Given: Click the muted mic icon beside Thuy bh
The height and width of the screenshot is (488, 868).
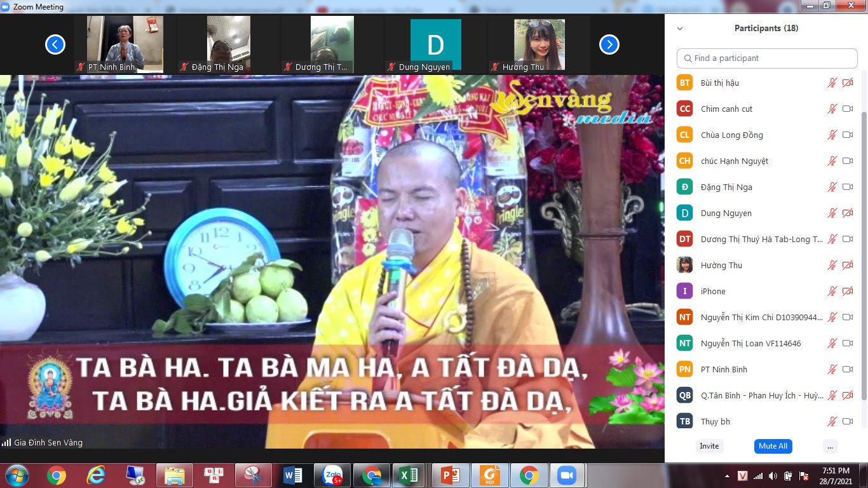Looking at the screenshot, I should click(832, 421).
